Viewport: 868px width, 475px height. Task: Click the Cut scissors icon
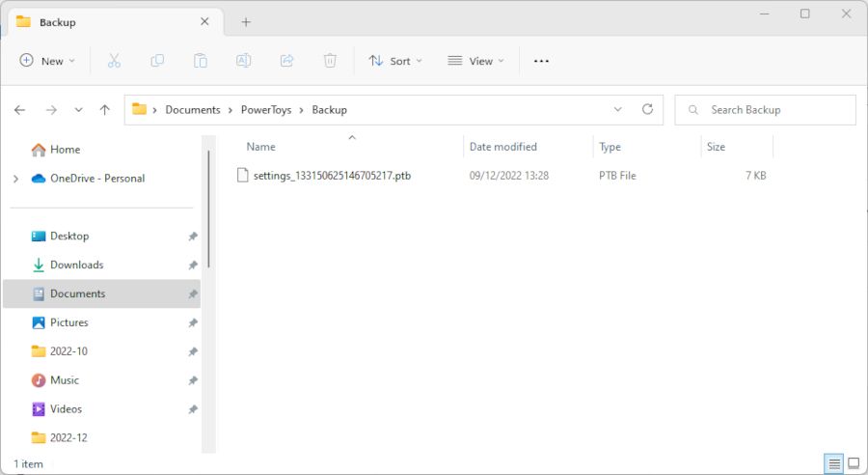pyautogui.click(x=114, y=61)
